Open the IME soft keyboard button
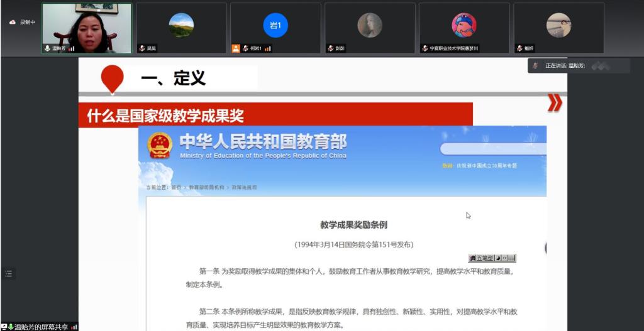 point(511,258)
